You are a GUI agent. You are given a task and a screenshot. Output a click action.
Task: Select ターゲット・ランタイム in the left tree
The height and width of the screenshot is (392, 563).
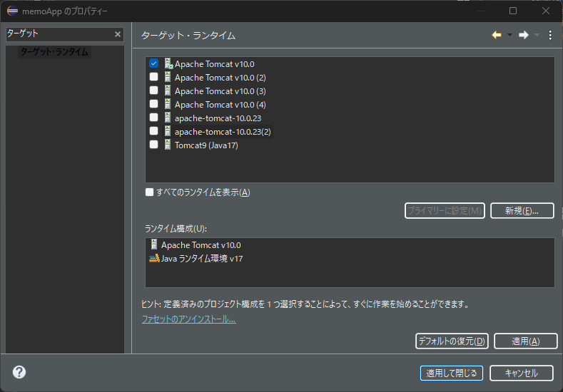click(x=54, y=52)
